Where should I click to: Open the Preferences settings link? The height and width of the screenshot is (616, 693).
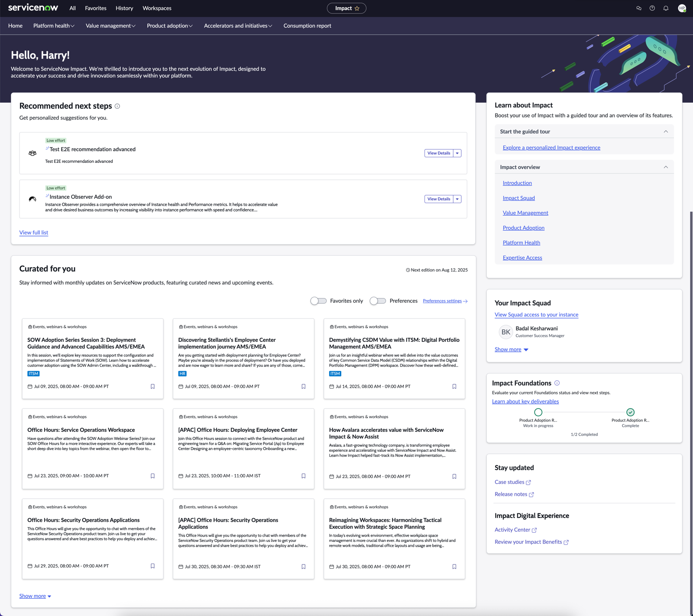[x=445, y=301]
